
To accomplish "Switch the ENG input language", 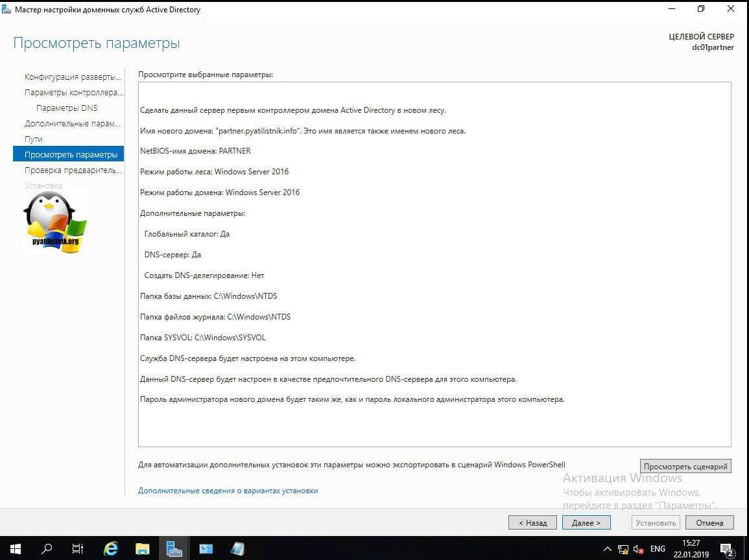I will (658, 549).
